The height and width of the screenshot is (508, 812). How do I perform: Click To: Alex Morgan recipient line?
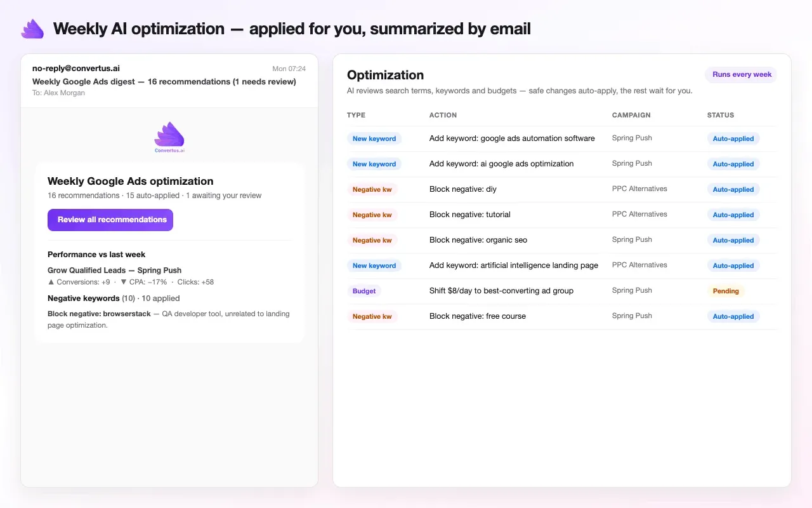pyautogui.click(x=58, y=93)
